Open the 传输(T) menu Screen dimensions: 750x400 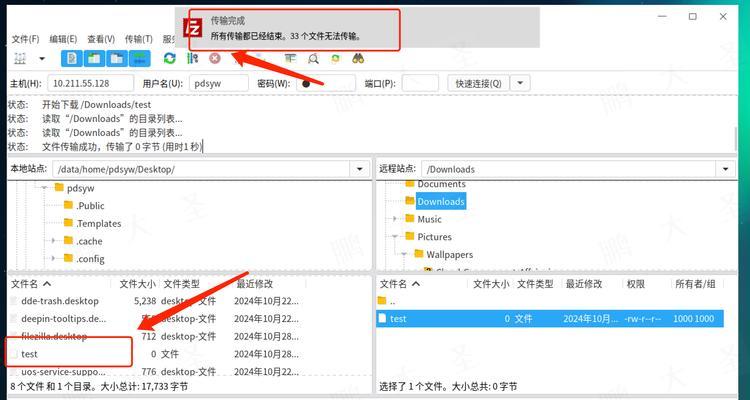139,39
